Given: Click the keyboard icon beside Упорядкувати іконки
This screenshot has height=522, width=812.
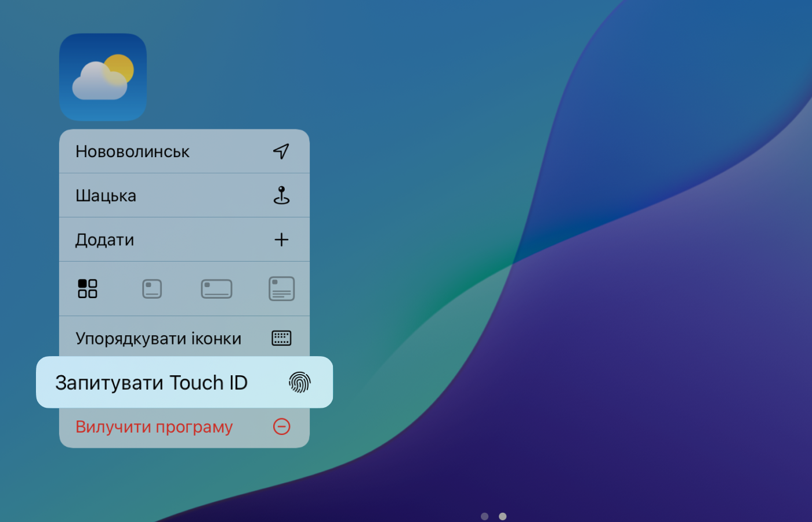Looking at the screenshot, I should (x=281, y=338).
